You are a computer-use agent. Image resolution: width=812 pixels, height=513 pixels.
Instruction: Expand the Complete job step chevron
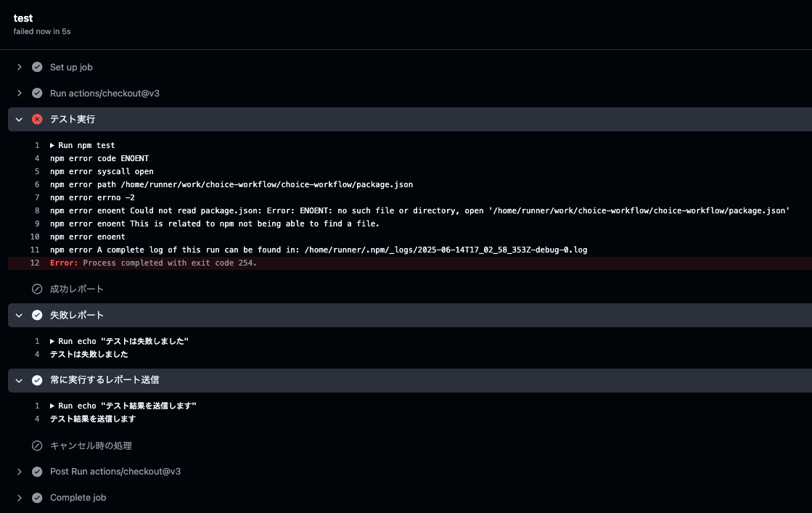click(x=19, y=498)
